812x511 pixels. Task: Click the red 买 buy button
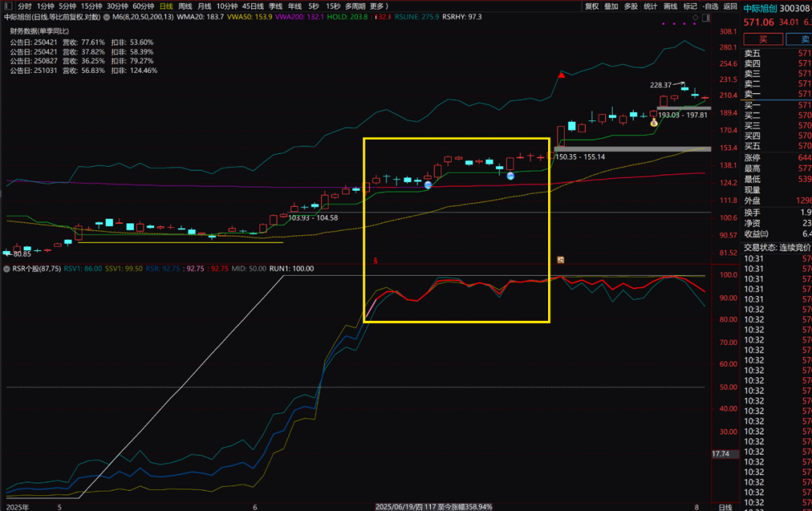tap(763, 39)
